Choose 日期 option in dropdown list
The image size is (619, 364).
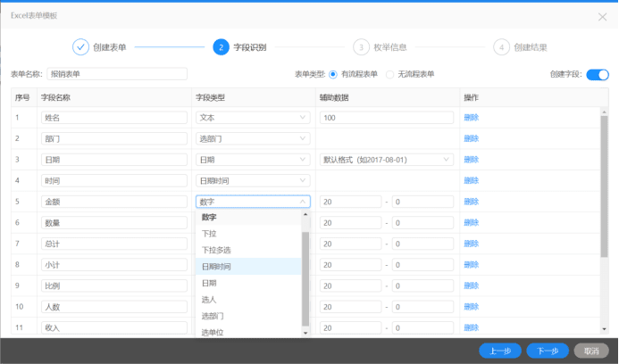click(x=248, y=283)
